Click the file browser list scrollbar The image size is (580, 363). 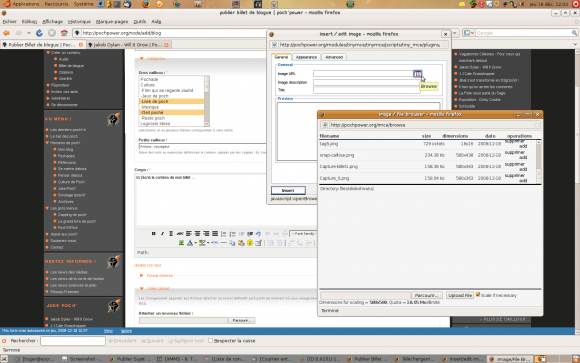click(x=539, y=161)
